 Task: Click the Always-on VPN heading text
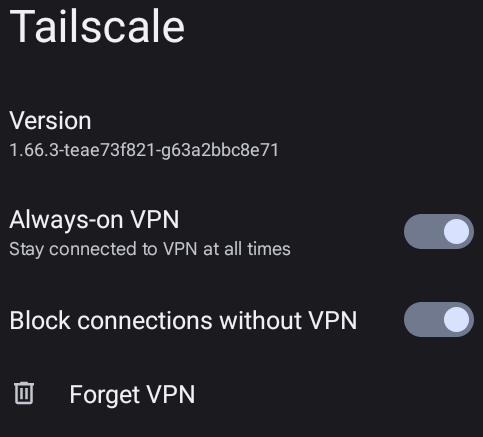coord(94,220)
